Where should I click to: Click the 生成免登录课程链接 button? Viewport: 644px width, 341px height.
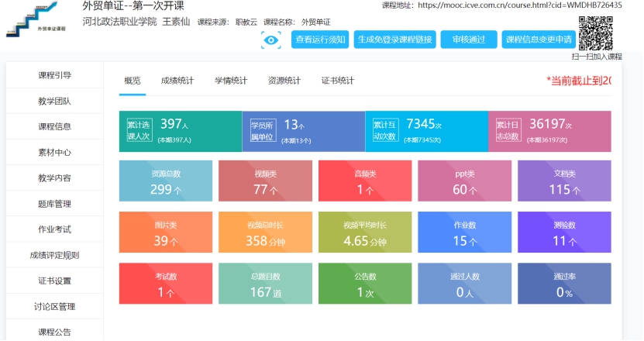[394, 40]
